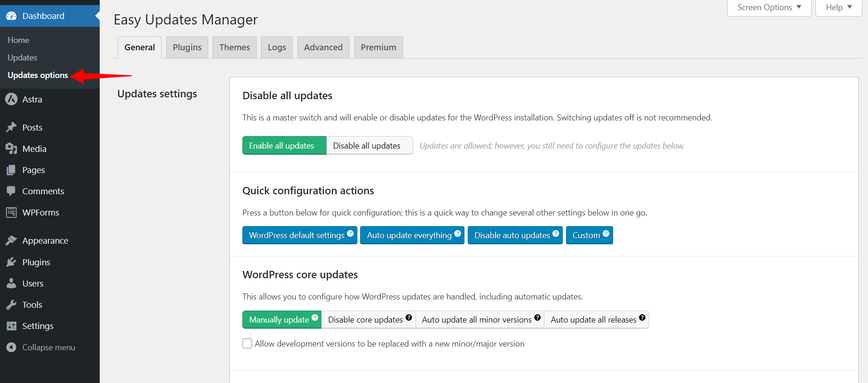Click the Astra logo icon
The image size is (868, 383).
[12, 99]
